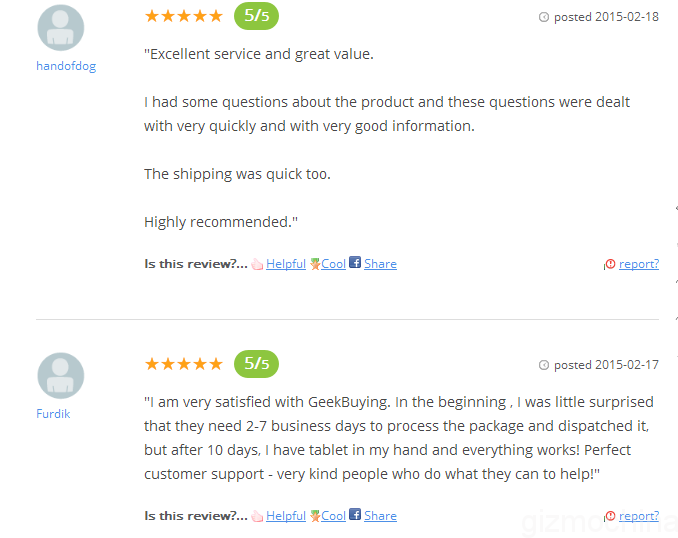Screen dimensions: 678x538
Task: Click the star rating on handofdog's review
Action: pos(183,16)
